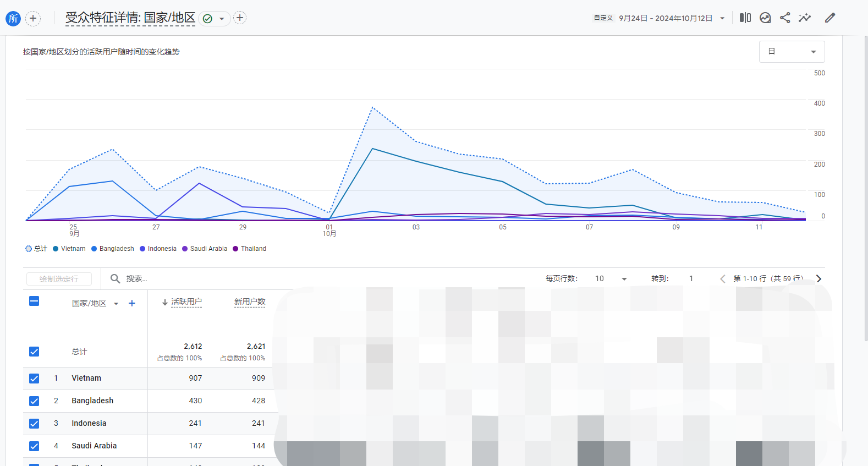This screenshot has height=466, width=868.
Task: Add a secondary dimension with blue plus
Action: pos(132,303)
